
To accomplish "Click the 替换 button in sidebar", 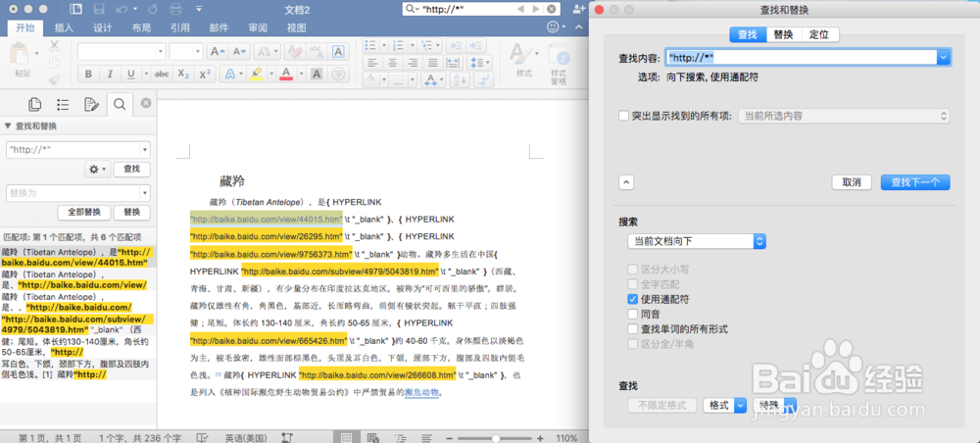I will (x=132, y=212).
